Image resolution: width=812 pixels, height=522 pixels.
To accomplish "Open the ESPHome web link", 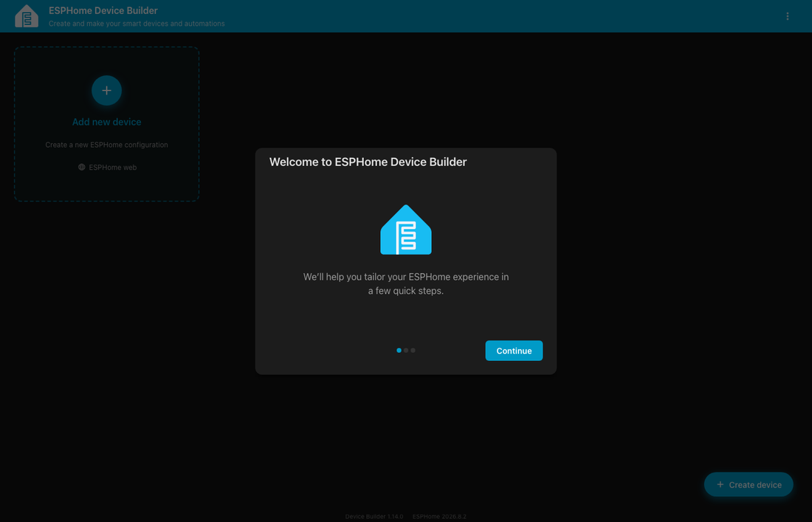I will pyautogui.click(x=107, y=168).
